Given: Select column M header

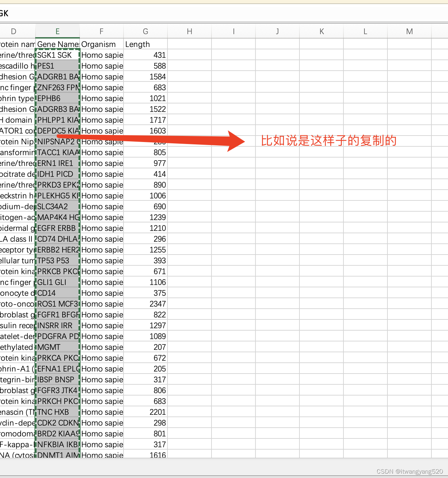Looking at the screenshot, I should point(409,31).
